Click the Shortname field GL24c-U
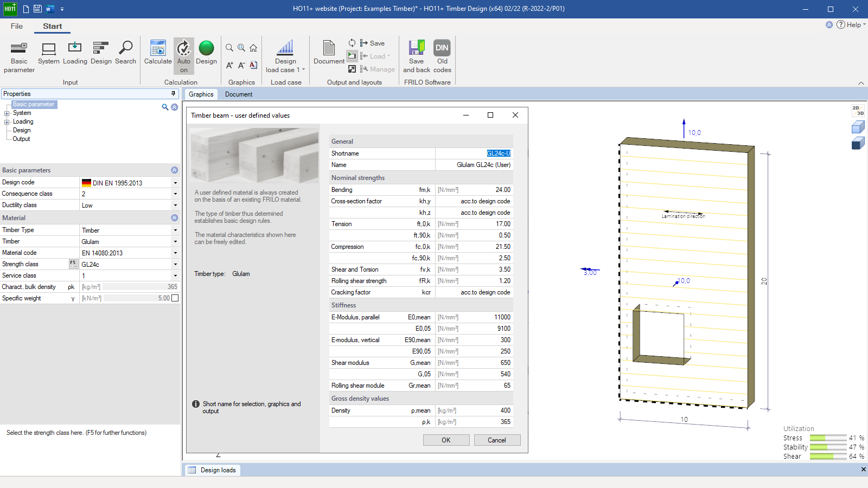The height and width of the screenshot is (488, 868). click(474, 153)
